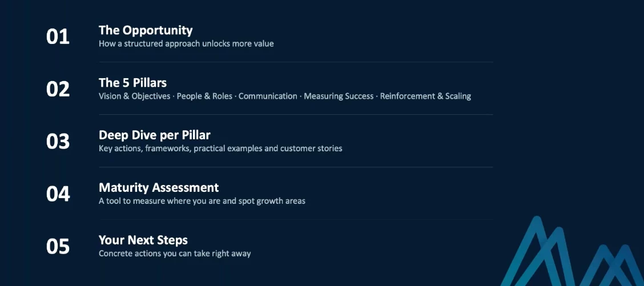Click the "Concrete actions you can take" subtitle
Image resolution: width=644 pixels, height=286 pixels.
[175, 253]
